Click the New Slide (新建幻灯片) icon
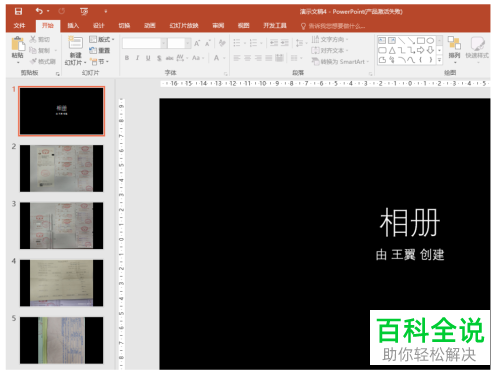Image resolution: width=500 pixels, height=375 pixels. pos(75,43)
